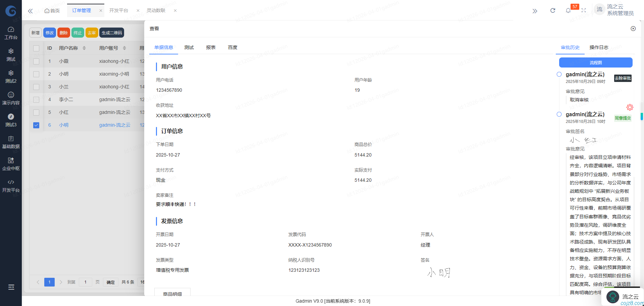Click the 流程图 button
Image resolution: width=644 pixels, height=306 pixels.
[595, 62]
